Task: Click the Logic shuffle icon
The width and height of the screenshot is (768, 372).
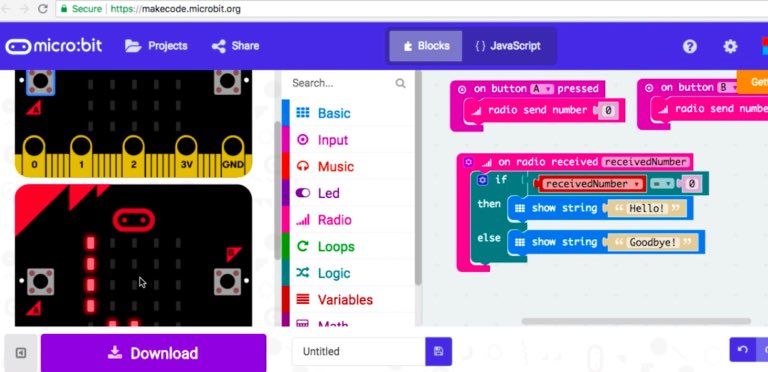Action: 303,273
